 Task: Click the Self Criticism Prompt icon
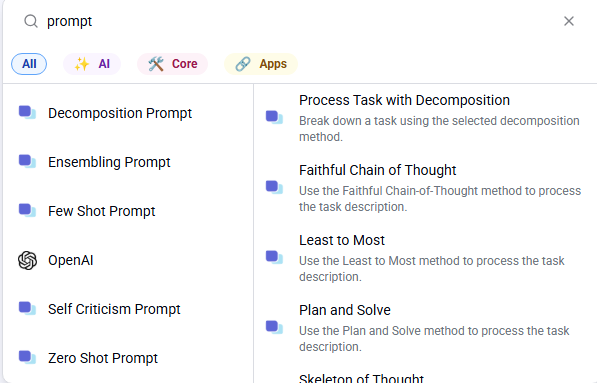tap(27, 309)
